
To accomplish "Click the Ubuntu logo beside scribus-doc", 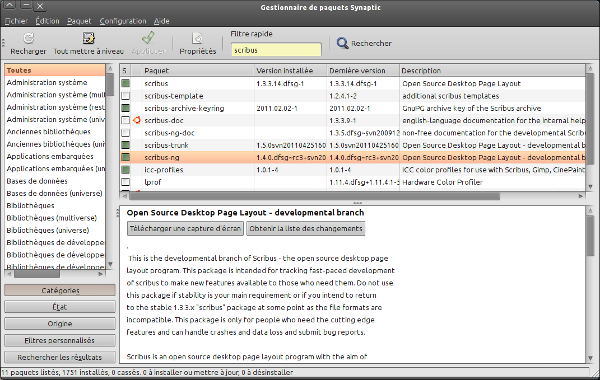I will (137, 120).
